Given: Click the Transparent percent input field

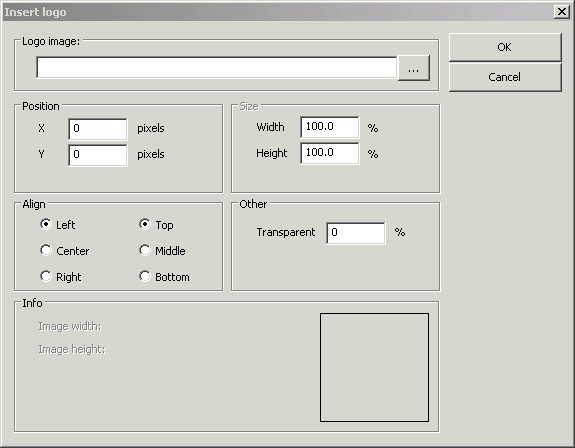Looking at the screenshot, I should [x=356, y=233].
